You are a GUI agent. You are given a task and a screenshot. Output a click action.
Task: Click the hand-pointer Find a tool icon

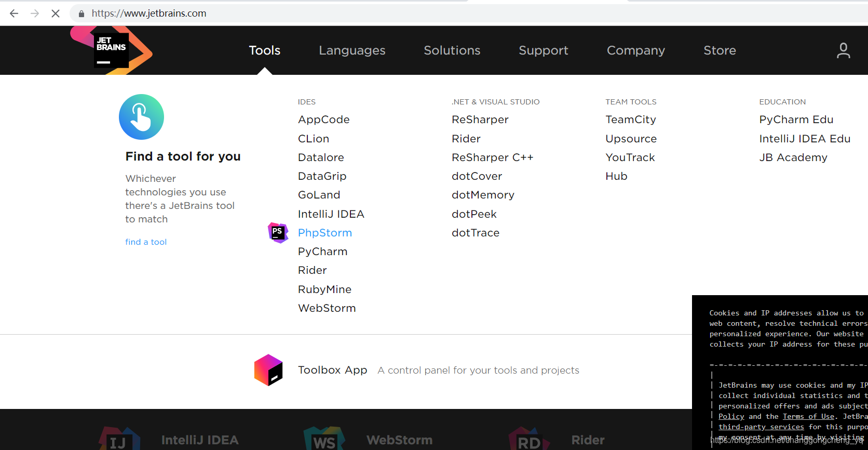tap(141, 117)
